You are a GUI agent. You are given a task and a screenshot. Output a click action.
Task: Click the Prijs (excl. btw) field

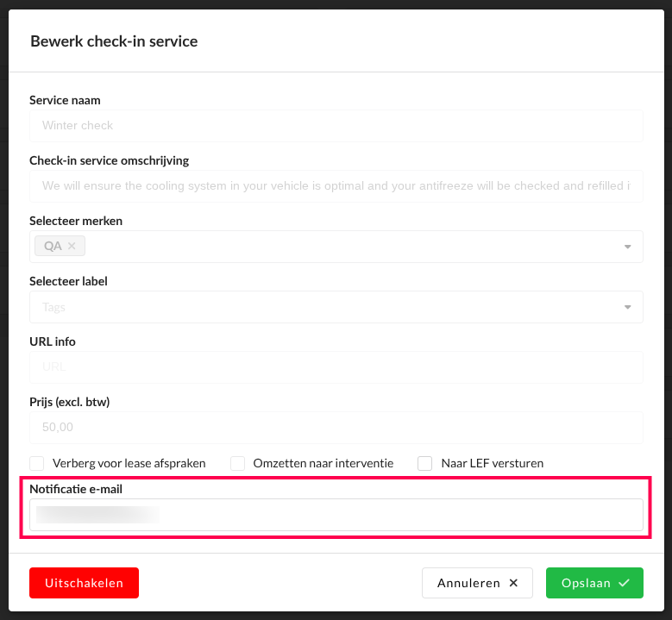[x=336, y=428]
